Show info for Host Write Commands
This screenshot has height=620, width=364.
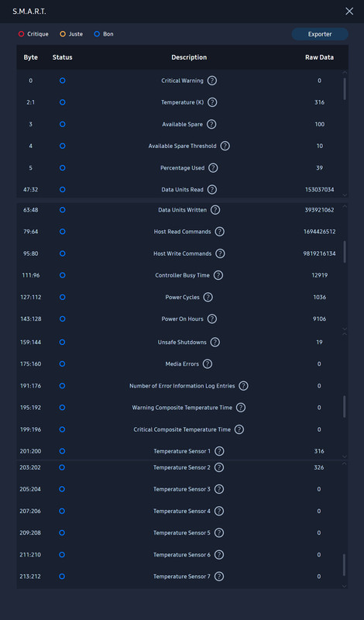[220, 253]
